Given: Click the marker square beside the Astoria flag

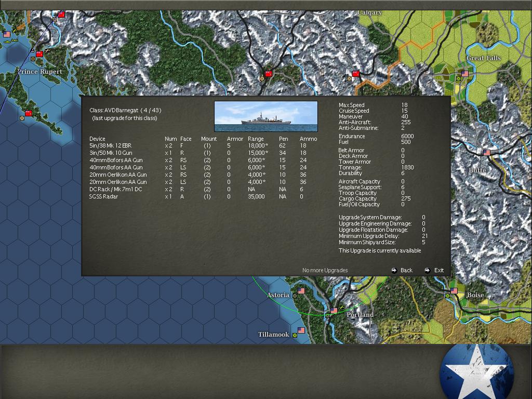Looking at the screenshot, I should pos(295,296).
